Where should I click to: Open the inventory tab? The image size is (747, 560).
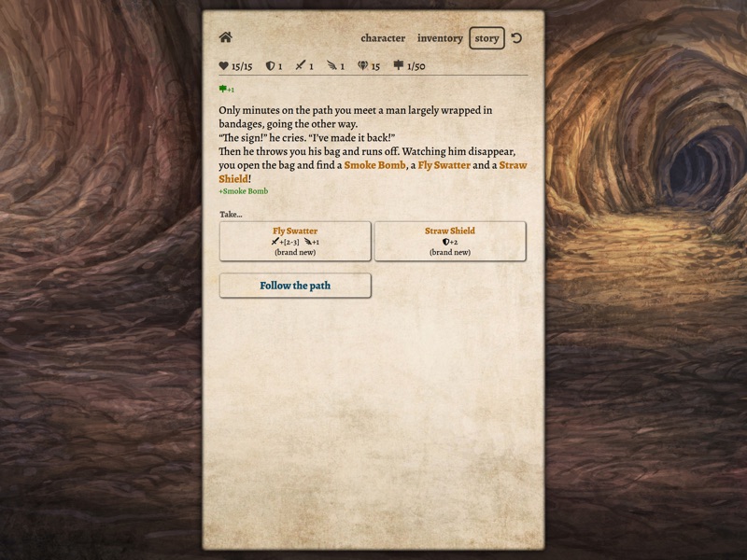pos(439,38)
